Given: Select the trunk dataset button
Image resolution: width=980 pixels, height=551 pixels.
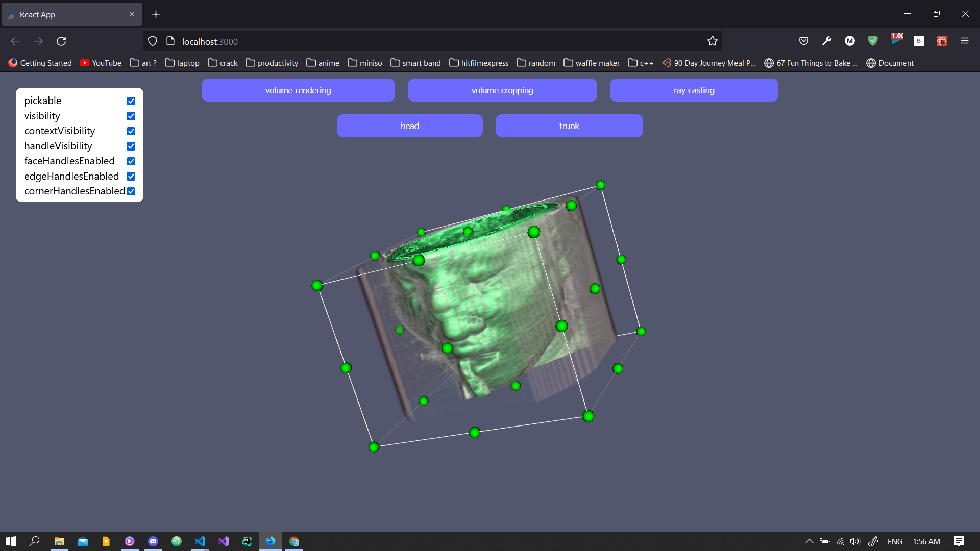Looking at the screenshot, I should tap(569, 126).
